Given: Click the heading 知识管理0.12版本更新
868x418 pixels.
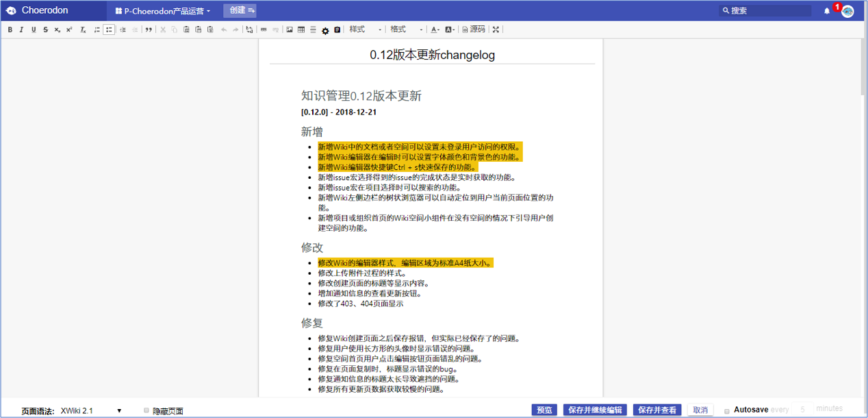Looking at the screenshot, I should pyautogui.click(x=361, y=96).
